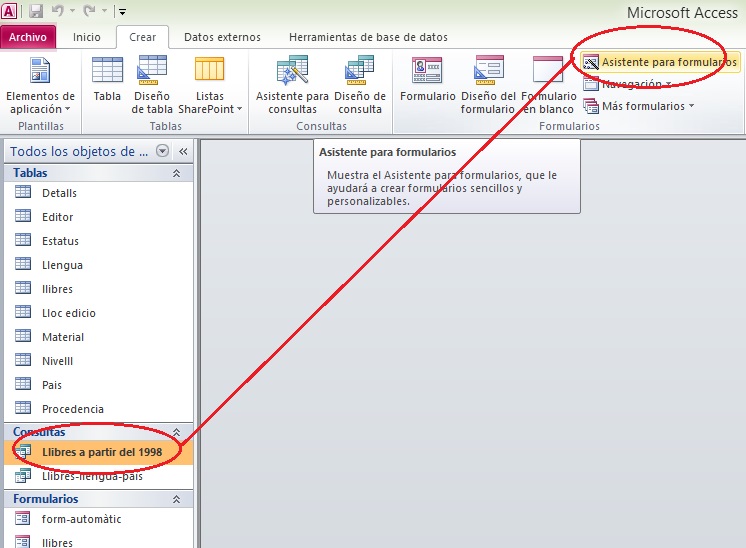The width and height of the screenshot is (746, 548).
Task: Collapse the navigation pane with double chevron
Action: click(183, 151)
